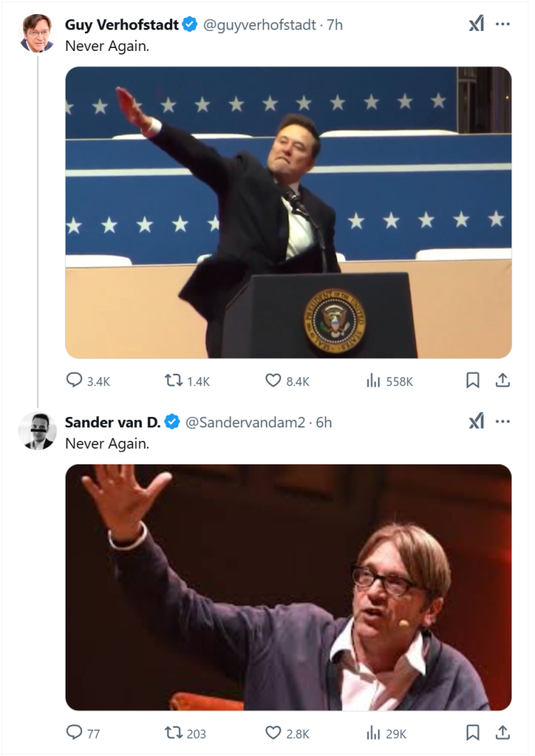Open Grok on Guy Verhofstadt's tweet
This screenshot has width=535, height=756.
tap(477, 24)
